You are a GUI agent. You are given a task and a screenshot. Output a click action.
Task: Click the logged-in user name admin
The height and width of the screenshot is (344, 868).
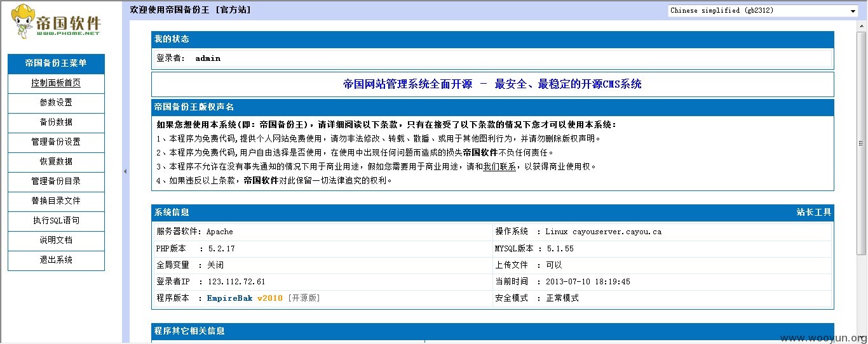pyautogui.click(x=208, y=58)
